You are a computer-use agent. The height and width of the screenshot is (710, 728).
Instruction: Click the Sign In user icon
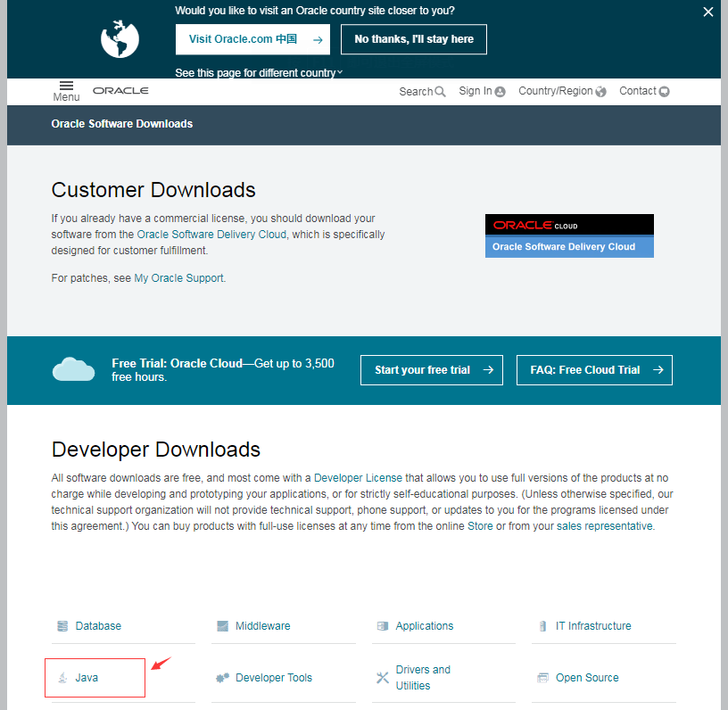[x=500, y=92]
